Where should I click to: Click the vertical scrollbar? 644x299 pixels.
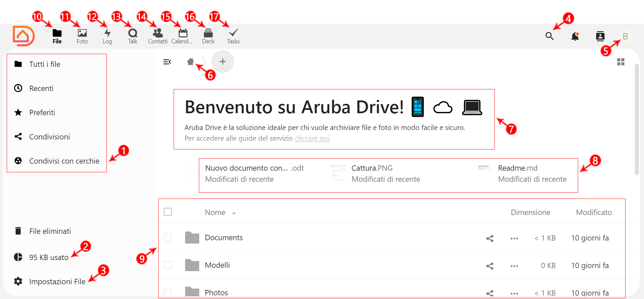637,119
